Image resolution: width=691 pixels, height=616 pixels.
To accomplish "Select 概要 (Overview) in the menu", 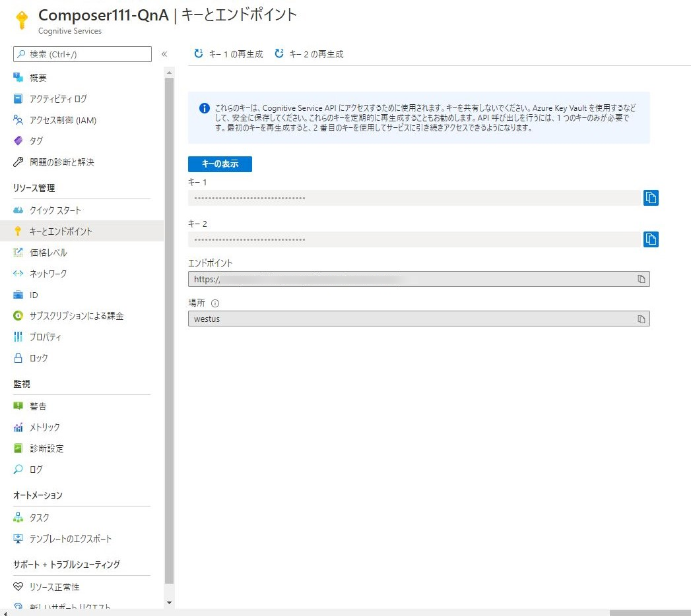I will point(38,77).
